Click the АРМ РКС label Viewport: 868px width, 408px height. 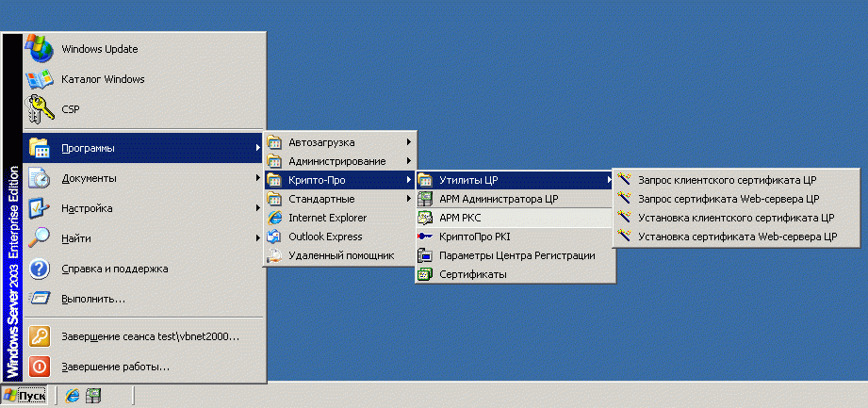(x=460, y=218)
